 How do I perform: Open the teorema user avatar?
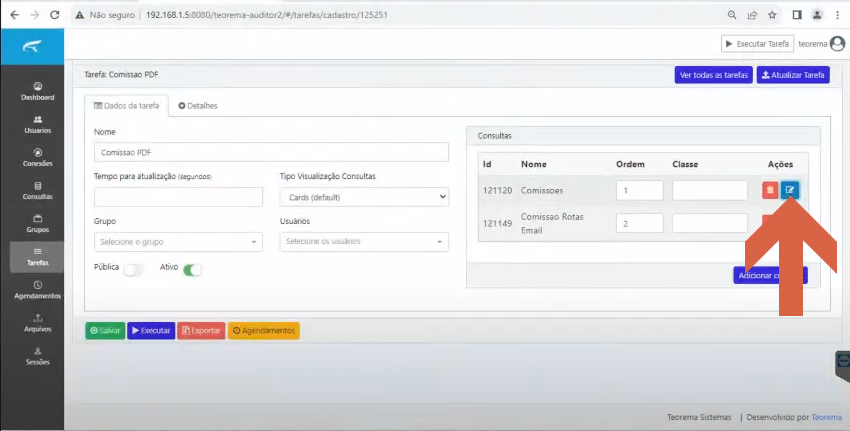coord(838,44)
